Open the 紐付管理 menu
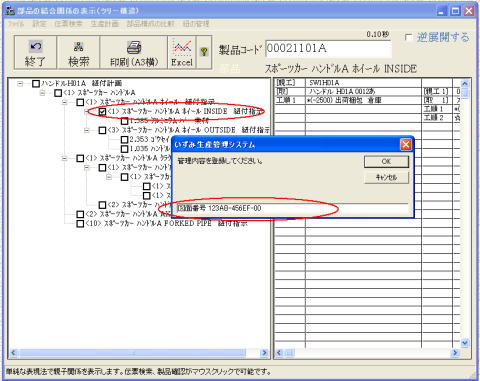The image size is (480, 381). pos(196,24)
